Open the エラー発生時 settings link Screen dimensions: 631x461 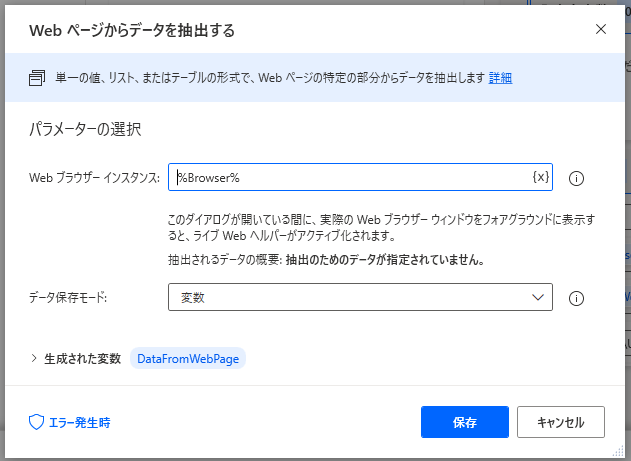coord(79,422)
